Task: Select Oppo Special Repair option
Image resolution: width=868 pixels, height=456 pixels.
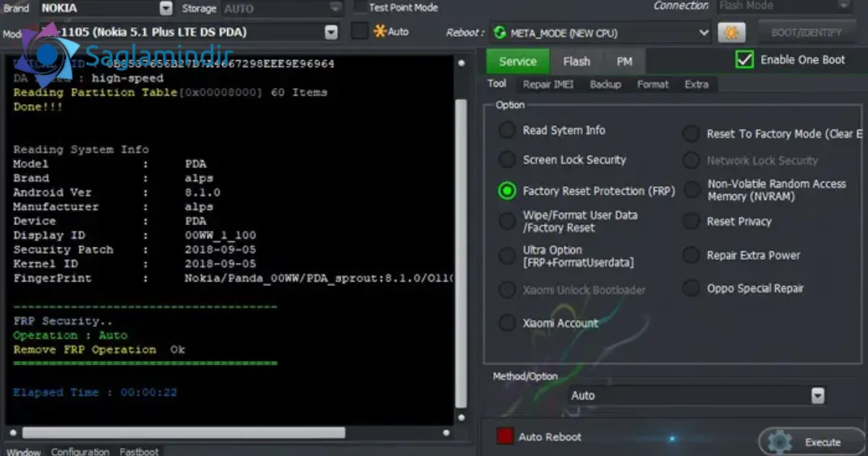Action: coord(692,288)
